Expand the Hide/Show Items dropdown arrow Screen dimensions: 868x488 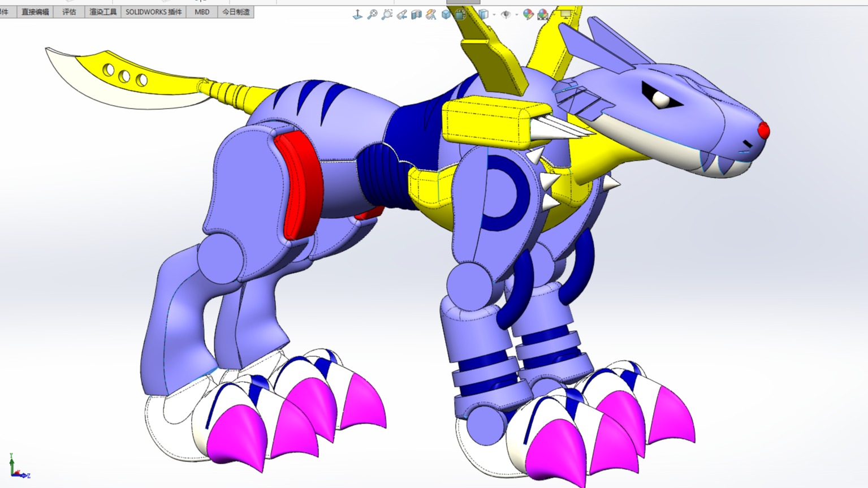(x=517, y=15)
